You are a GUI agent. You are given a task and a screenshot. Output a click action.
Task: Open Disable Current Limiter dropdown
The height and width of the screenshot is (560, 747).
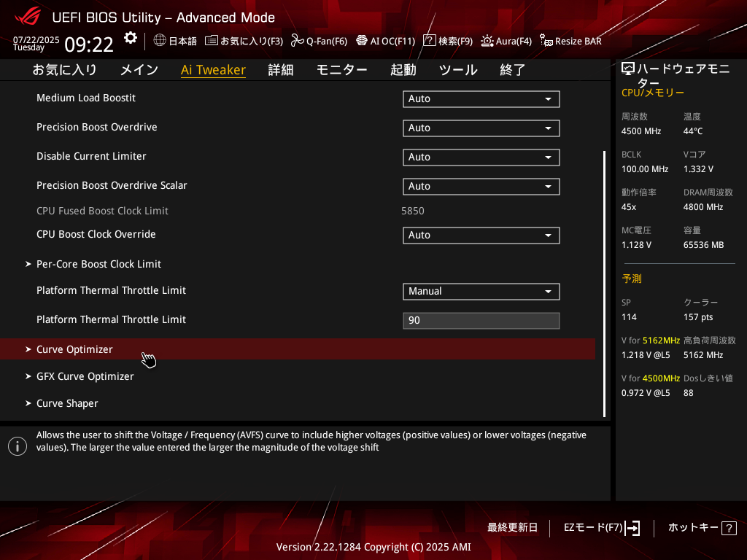point(481,157)
